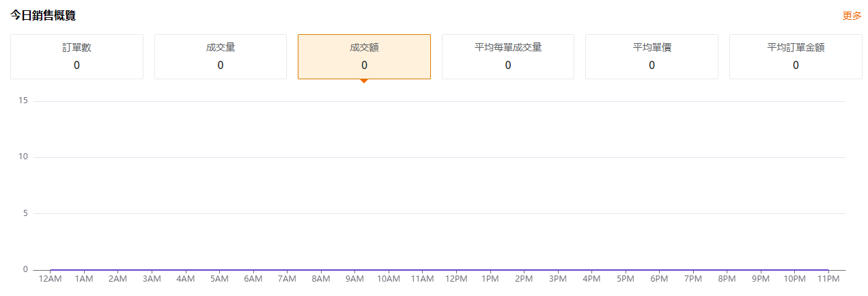Click the 12PM point on chart line

(456, 270)
